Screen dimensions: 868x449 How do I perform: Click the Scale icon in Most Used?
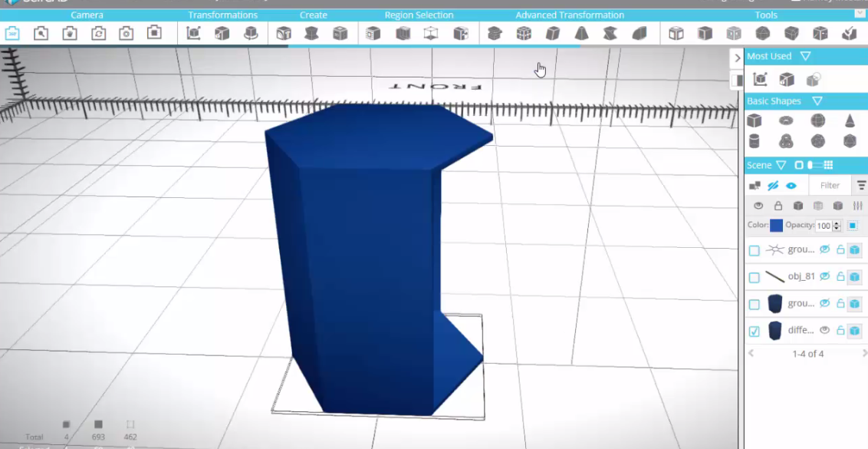pyautogui.click(x=787, y=79)
